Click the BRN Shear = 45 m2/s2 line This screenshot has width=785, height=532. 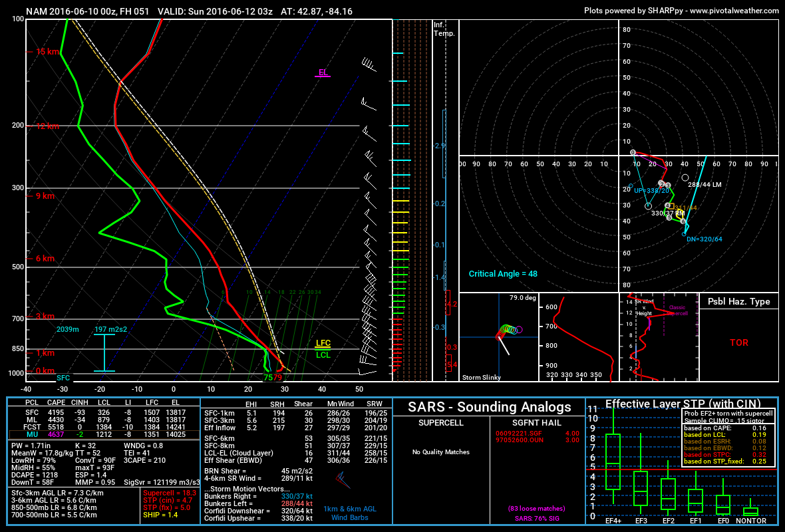tap(258, 471)
